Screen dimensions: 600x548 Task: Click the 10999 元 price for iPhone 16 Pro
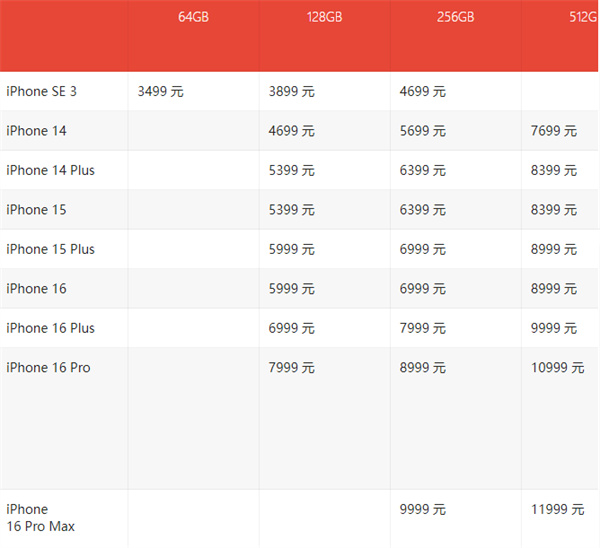tap(558, 367)
